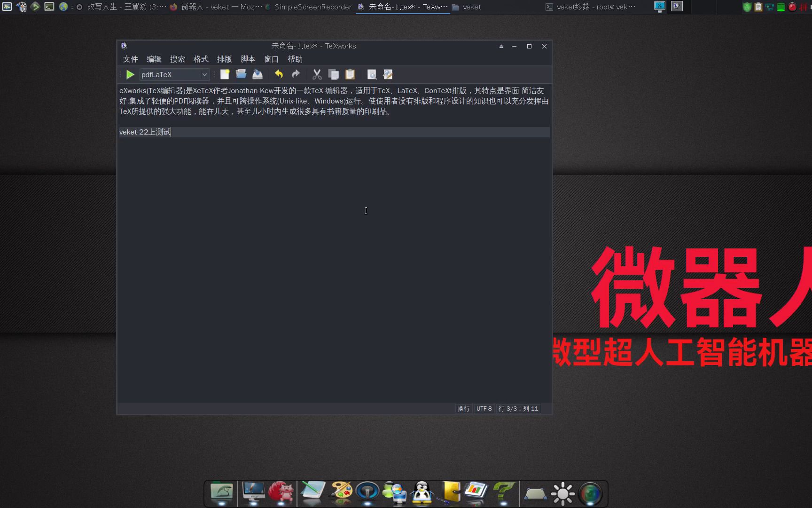Viewport: 812px width, 508px height.
Task: Open the 搜索 menu
Action: [x=178, y=59]
